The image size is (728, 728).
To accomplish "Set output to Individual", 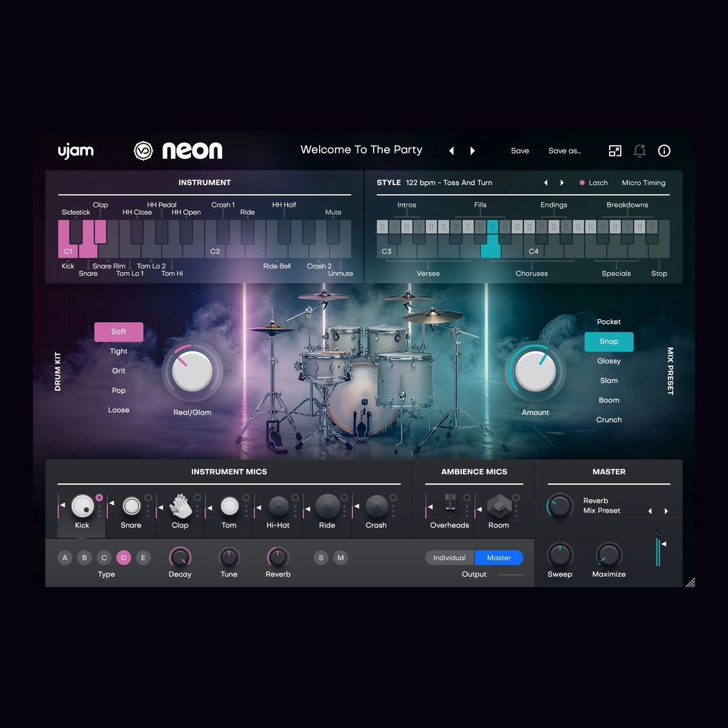I will click(x=450, y=558).
